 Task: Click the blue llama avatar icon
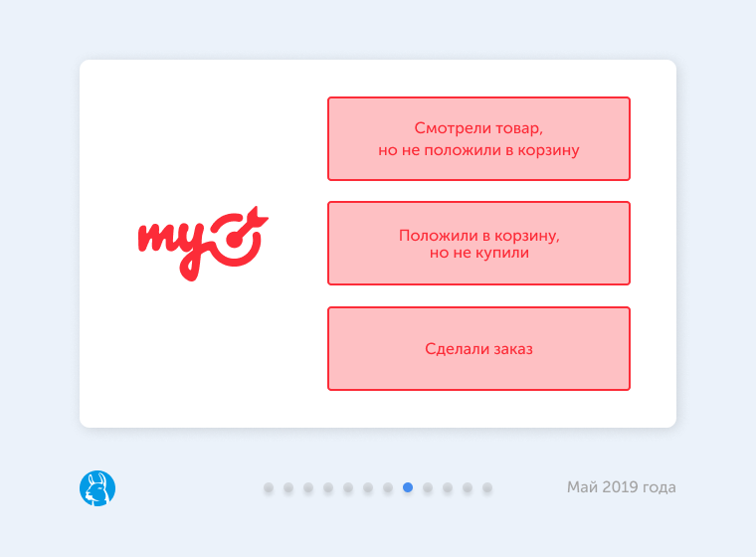(x=97, y=487)
